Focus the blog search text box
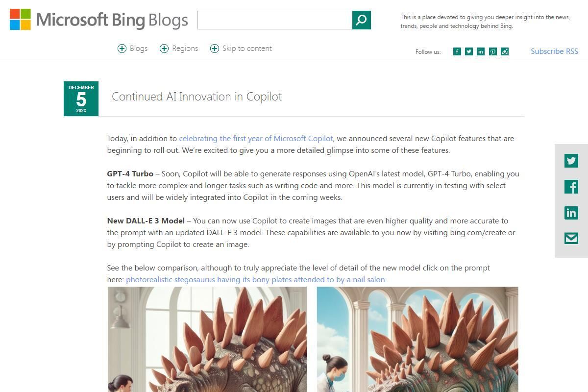Image resolution: width=588 pixels, height=392 pixels. [275, 20]
